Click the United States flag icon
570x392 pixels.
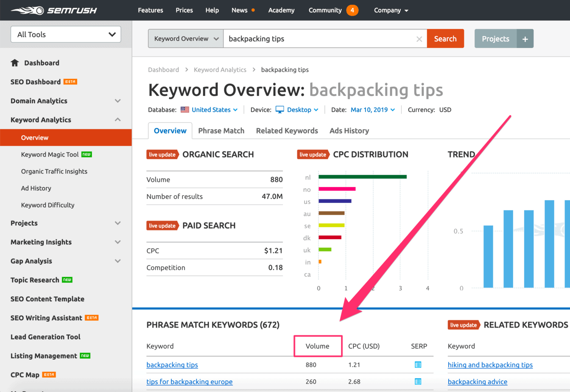pyautogui.click(x=184, y=109)
